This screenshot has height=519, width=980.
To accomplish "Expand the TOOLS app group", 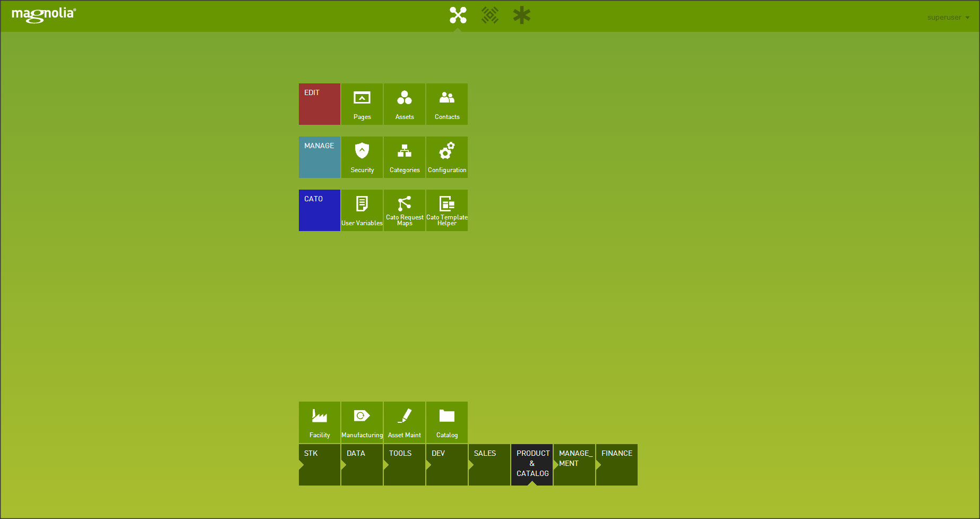I will [404, 464].
